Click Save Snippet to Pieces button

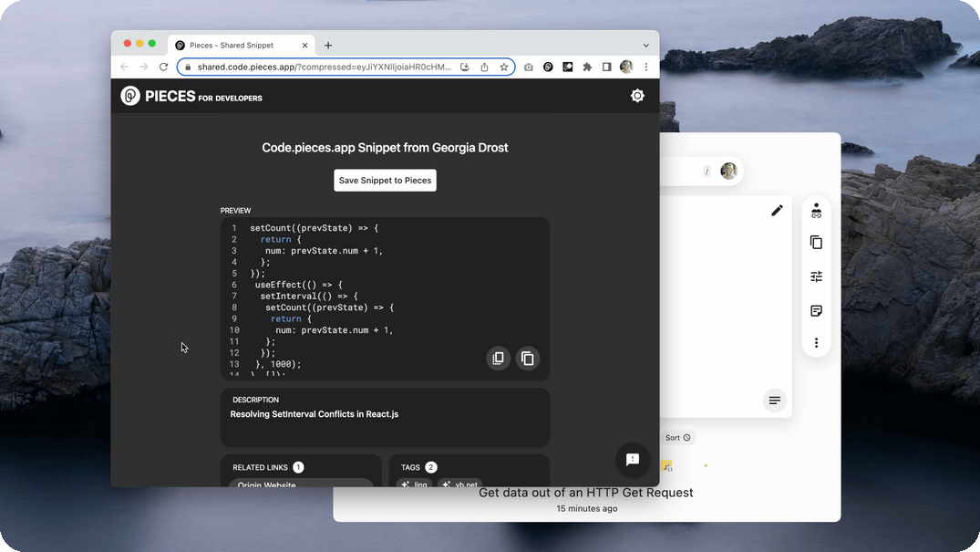[385, 181]
